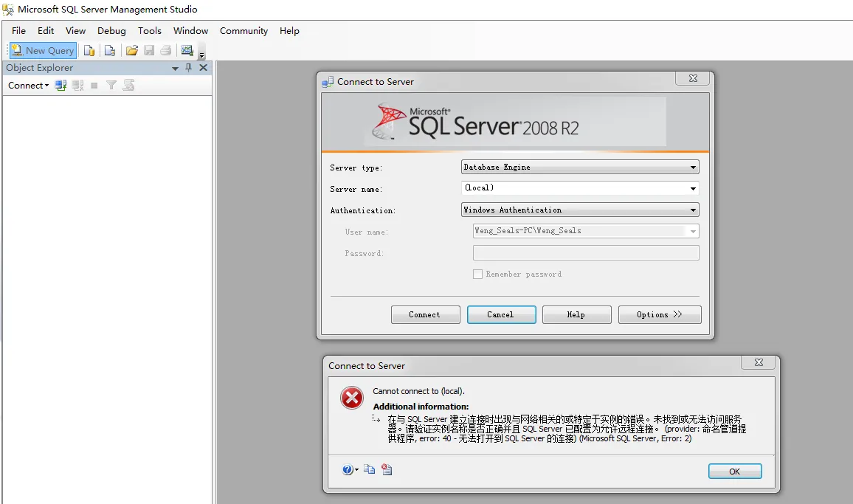Open the toolbar options overflow arrow
Screen dimensions: 853x504
[x=202, y=53]
